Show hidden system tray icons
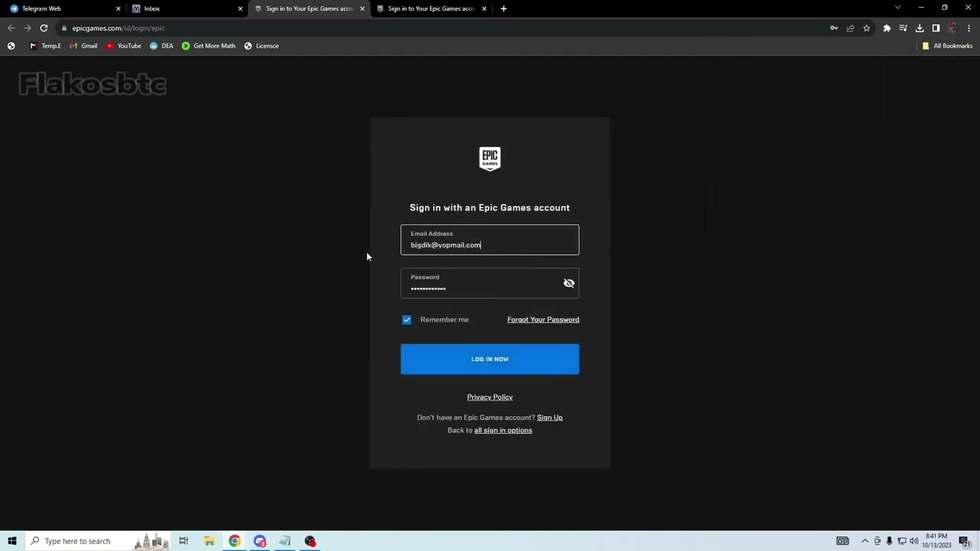Screen dimensions: 980x551 [x=865, y=541]
